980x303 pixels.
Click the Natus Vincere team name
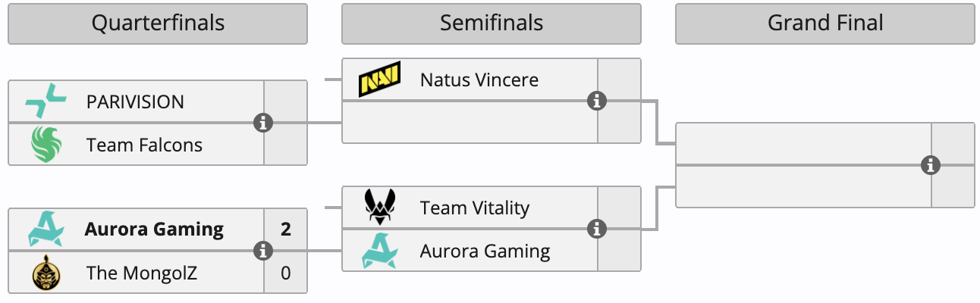point(479,80)
